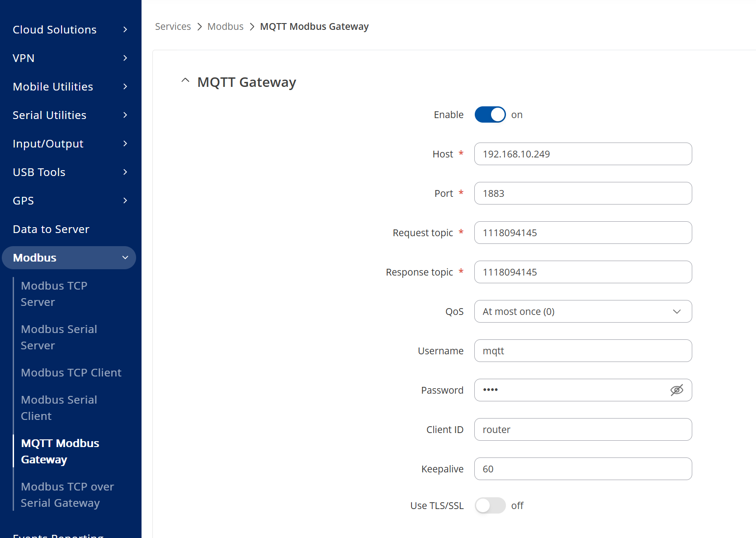Turn on the Use TLS/SSL switch
This screenshot has width=756, height=538.
(x=490, y=505)
